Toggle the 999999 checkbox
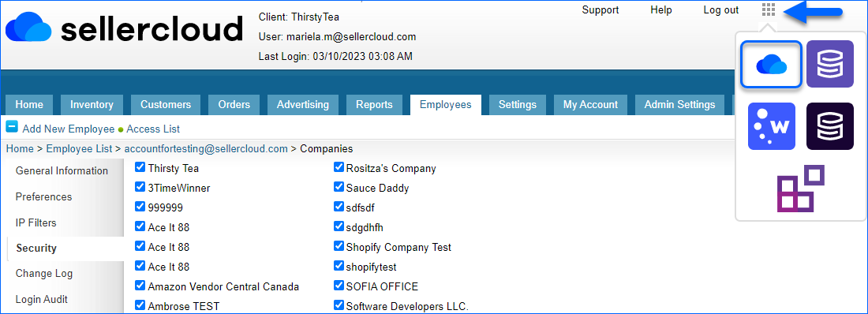This screenshot has height=314, width=868. [x=140, y=207]
